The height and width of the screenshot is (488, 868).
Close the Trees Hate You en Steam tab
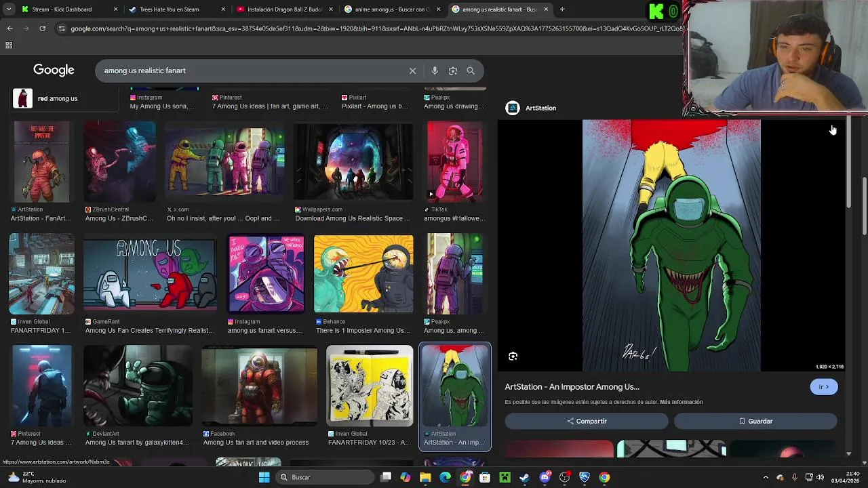[224, 9]
